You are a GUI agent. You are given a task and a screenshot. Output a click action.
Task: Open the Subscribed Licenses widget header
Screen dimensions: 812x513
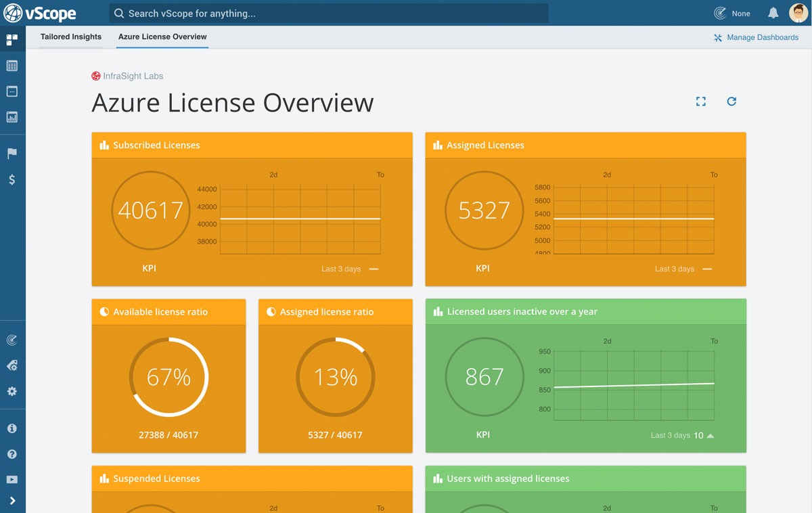pos(252,145)
